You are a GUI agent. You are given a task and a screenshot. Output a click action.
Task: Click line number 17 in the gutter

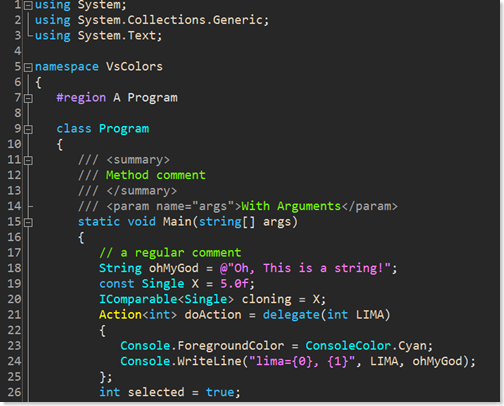14,253
